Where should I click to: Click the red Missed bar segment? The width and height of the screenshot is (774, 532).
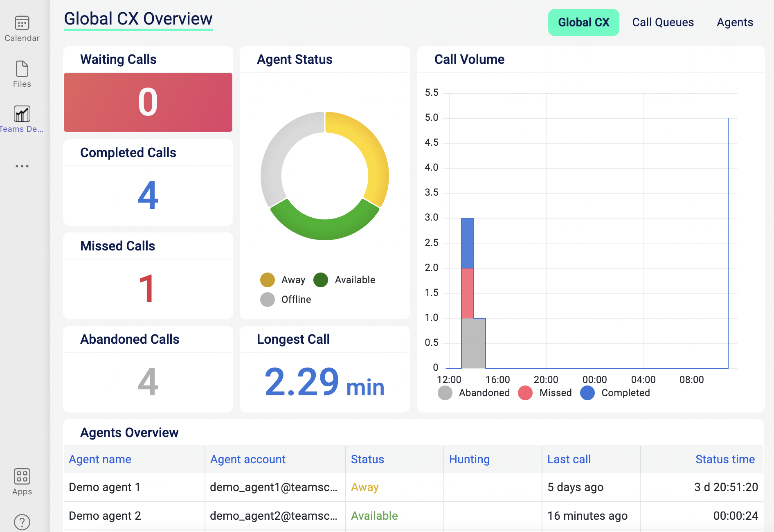coord(467,293)
